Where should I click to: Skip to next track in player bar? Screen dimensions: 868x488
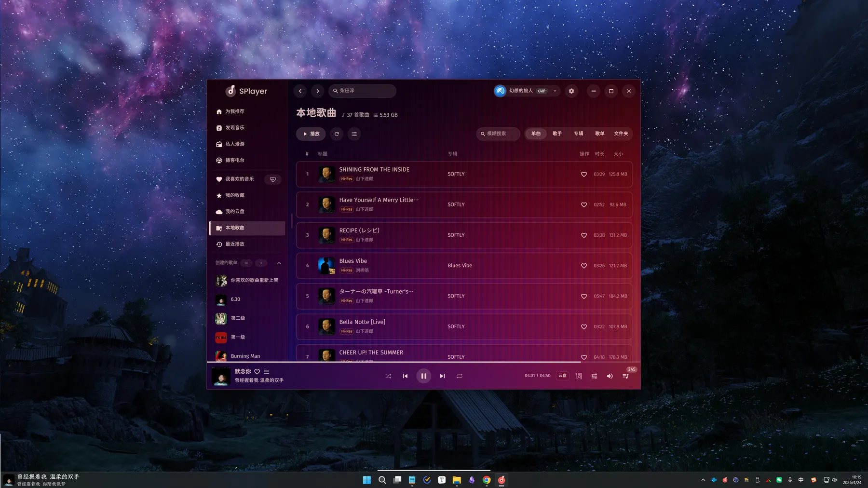[442, 376]
